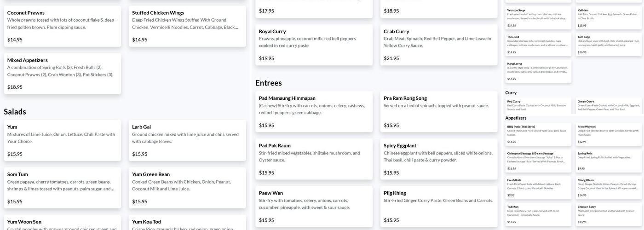Viewport: 644px width, 230px height.
Task: Pick the small Kang Laeng soup card
Action: point(538,71)
